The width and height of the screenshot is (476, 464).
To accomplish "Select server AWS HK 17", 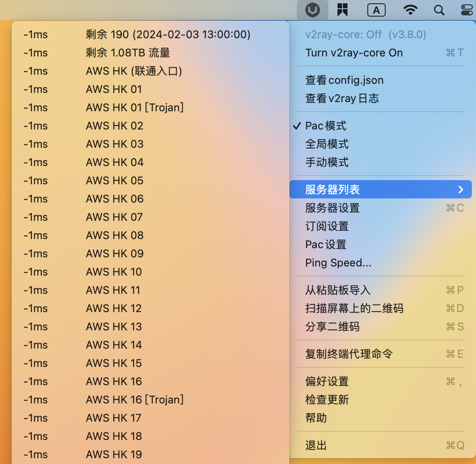I will [151, 418].
